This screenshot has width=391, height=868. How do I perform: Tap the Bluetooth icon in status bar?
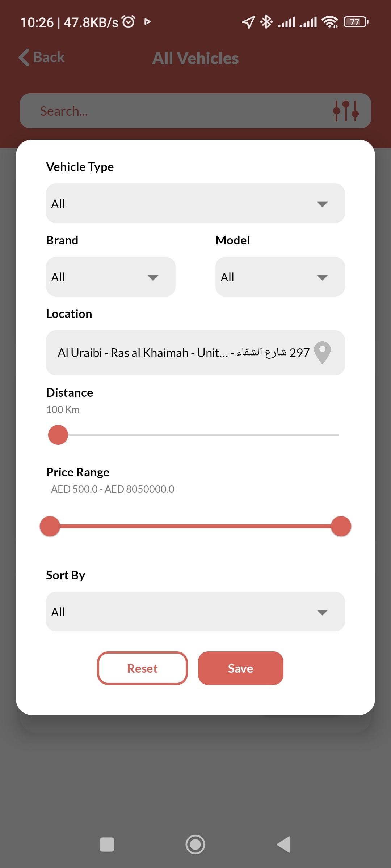(x=266, y=22)
